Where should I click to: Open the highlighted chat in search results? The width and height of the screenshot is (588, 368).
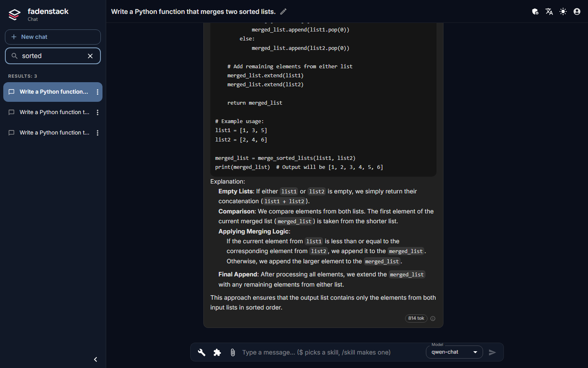coord(53,92)
